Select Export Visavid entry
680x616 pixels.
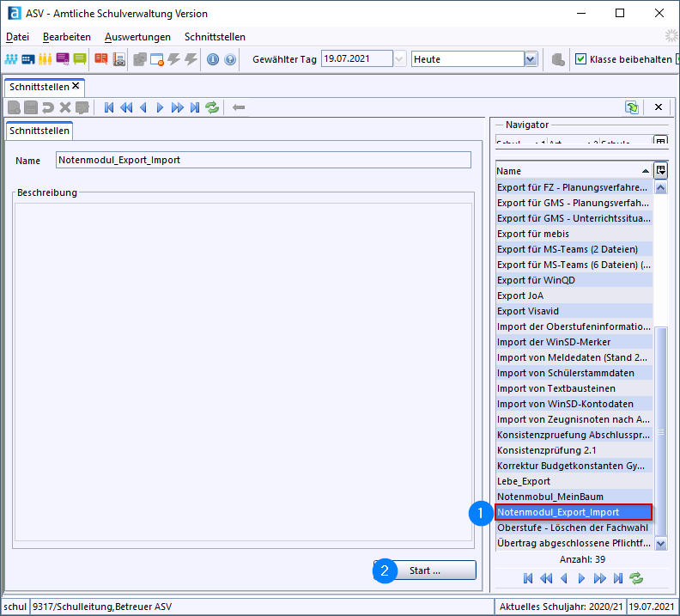coord(574,311)
